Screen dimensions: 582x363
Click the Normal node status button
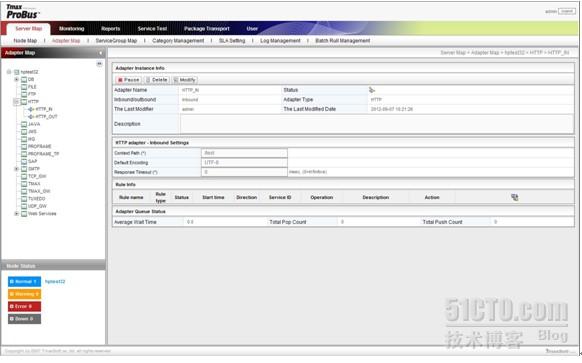pyautogui.click(x=24, y=282)
